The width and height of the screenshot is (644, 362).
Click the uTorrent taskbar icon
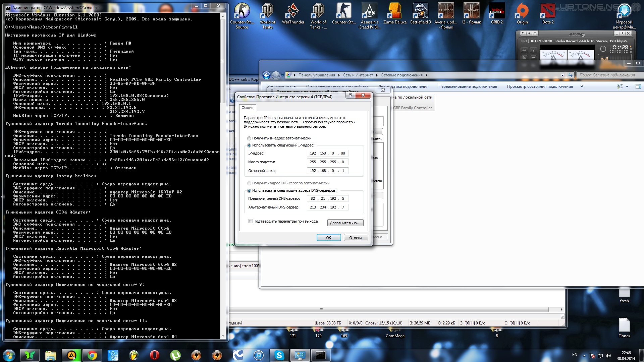(x=175, y=355)
